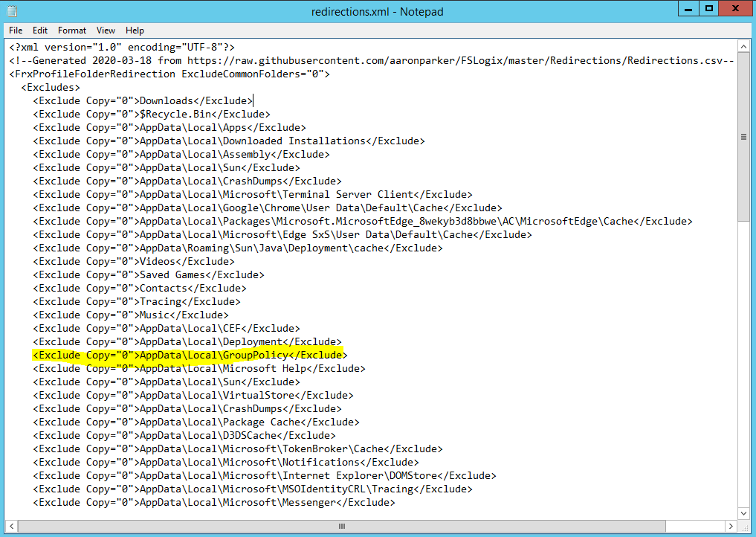Click the AppData\Local\Deployment exclude line
Image resolution: width=756 pixels, height=537 pixels.
[187, 342]
